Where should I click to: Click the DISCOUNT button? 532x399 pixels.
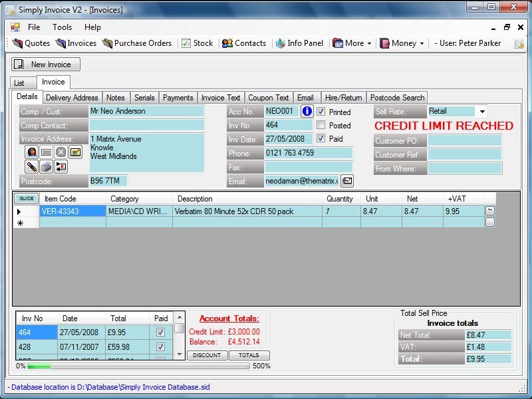[x=207, y=355]
